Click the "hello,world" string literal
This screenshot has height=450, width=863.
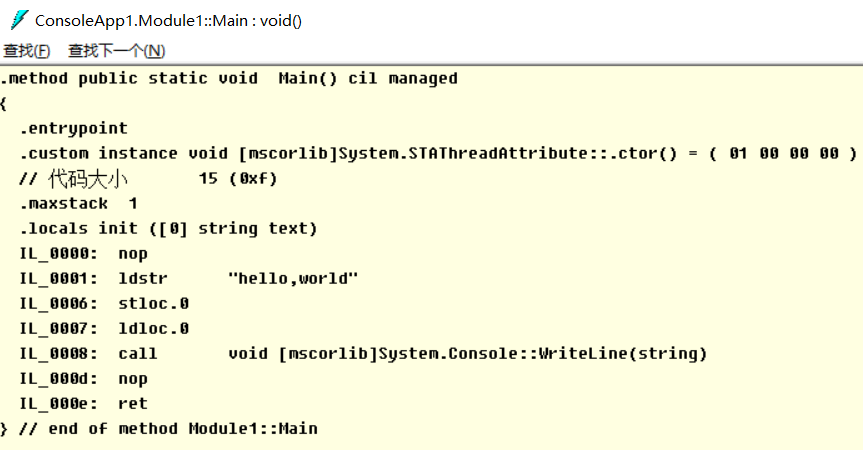point(293,279)
